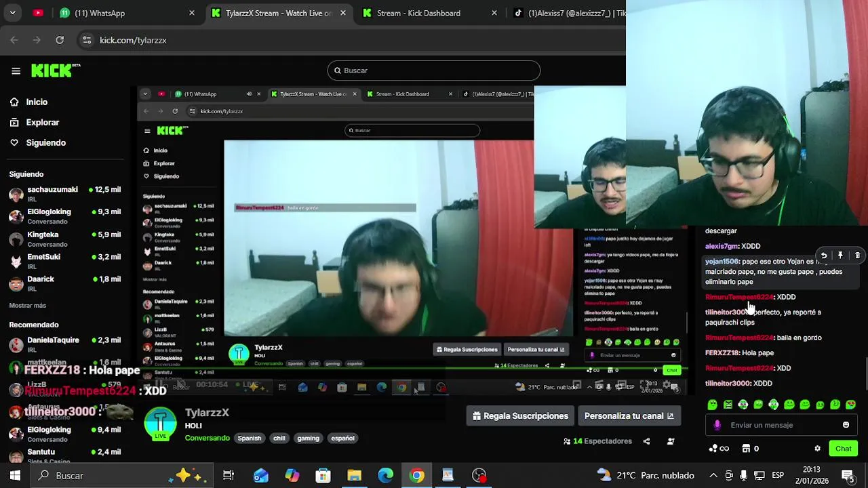The width and height of the screenshot is (868, 488).
Task: Open File Explorer from the taskbar
Action: tap(354, 475)
